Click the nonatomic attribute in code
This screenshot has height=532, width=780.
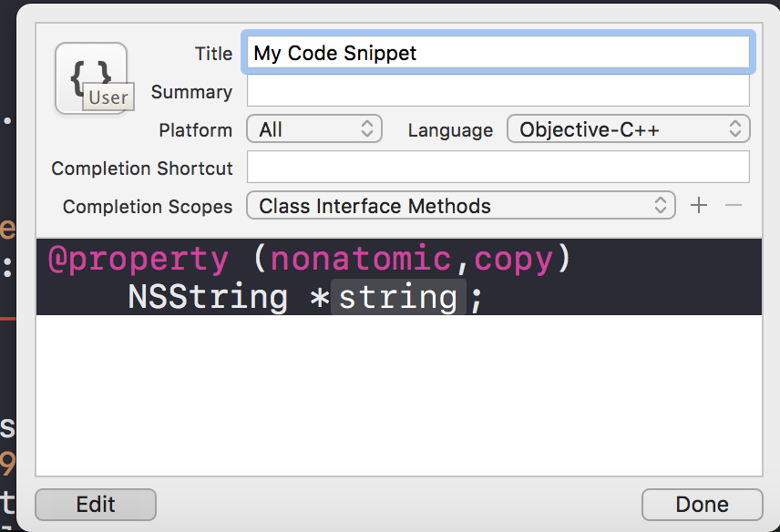click(361, 260)
